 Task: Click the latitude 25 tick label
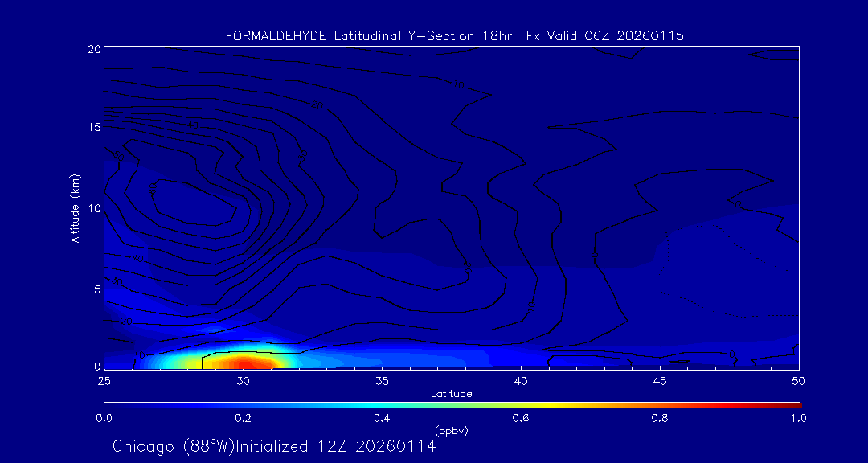pyautogui.click(x=104, y=380)
